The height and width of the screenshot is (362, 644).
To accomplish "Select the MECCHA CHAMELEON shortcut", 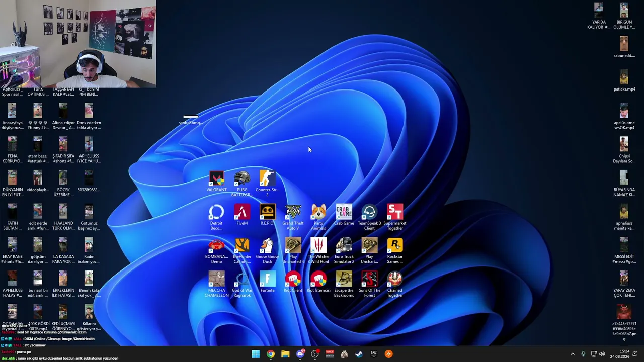I will pos(216,285).
